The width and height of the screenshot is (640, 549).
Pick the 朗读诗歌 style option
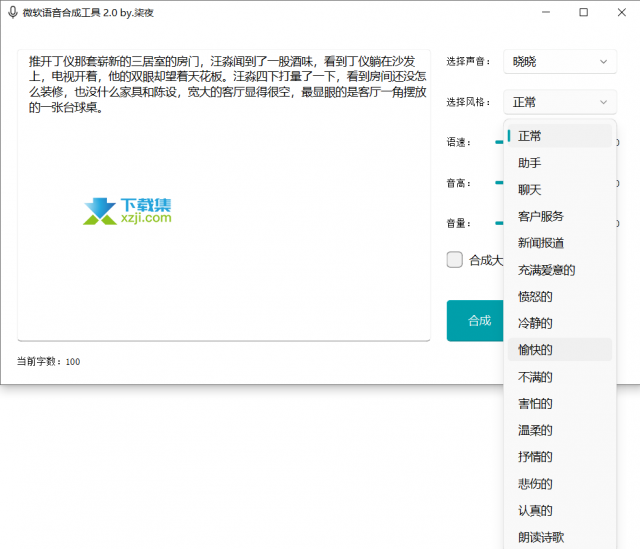(x=560, y=537)
